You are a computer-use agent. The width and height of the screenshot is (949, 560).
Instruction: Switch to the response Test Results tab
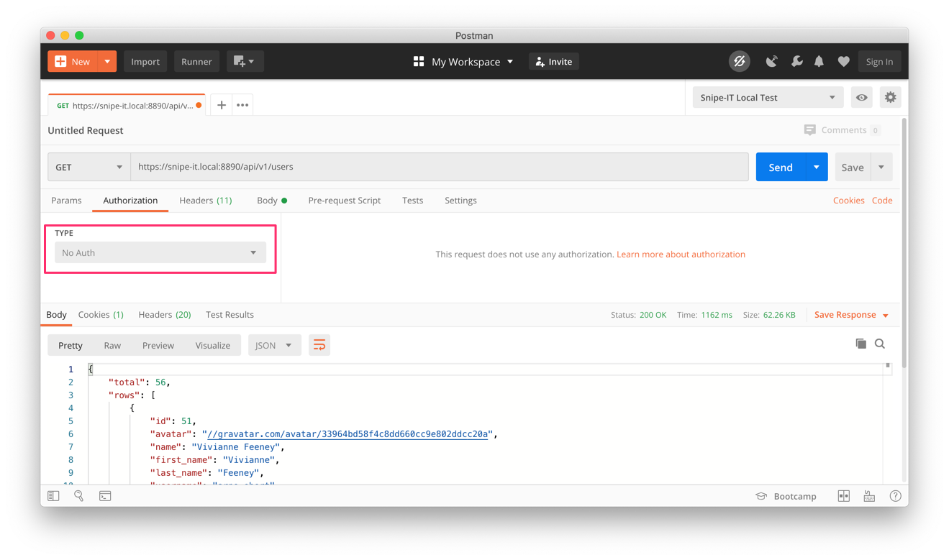(x=230, y=315)
